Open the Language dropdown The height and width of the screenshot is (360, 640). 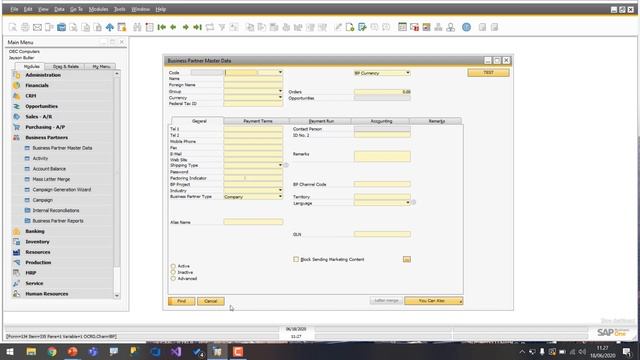[x=407, y=203]
